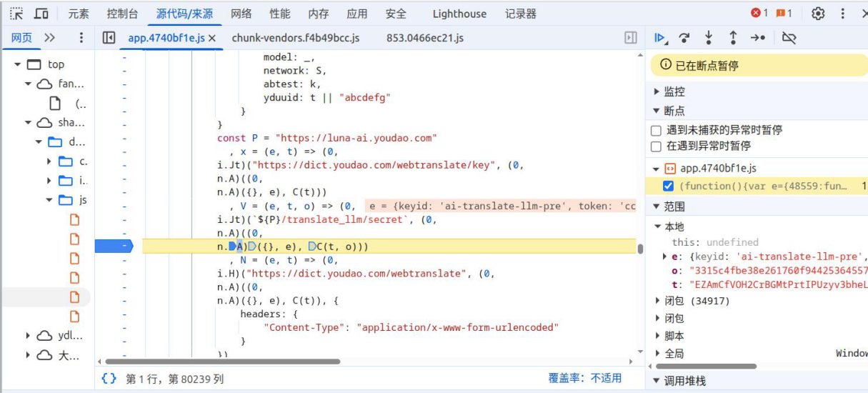
Task: Close the app.4740bf1e.js tab
Action: click(x=212, y=39)
